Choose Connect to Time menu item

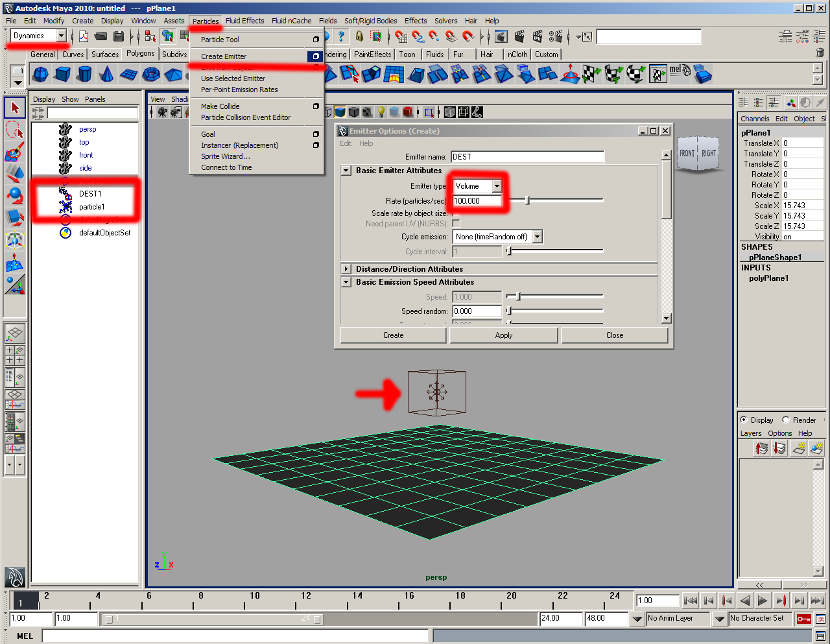[x=226, y=167]
